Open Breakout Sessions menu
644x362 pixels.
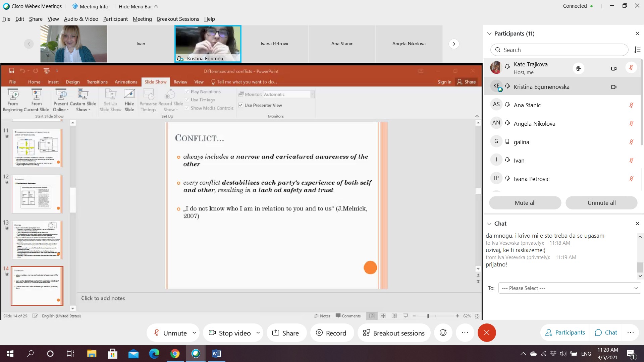coord(178,19)
